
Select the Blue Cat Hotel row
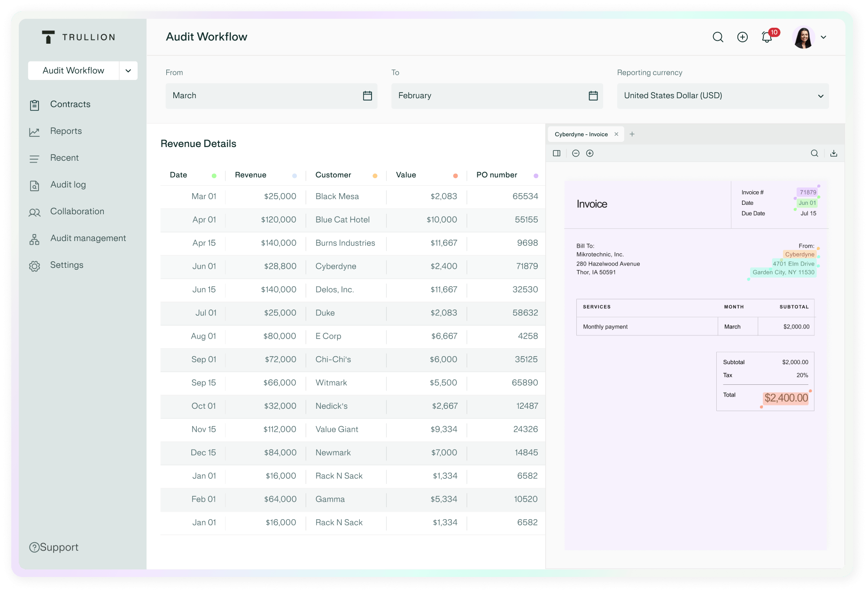[353, 220]
